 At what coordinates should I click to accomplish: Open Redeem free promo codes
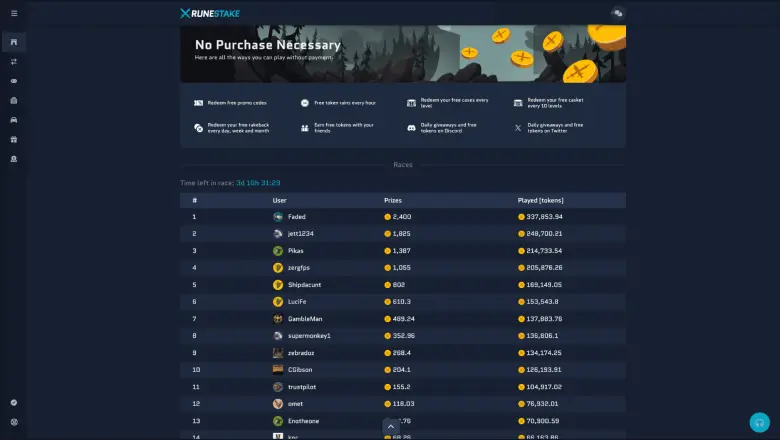coord(237,103)
